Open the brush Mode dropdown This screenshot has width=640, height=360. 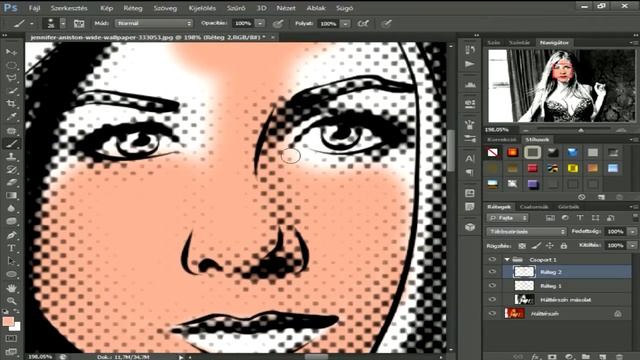[154, 23]
